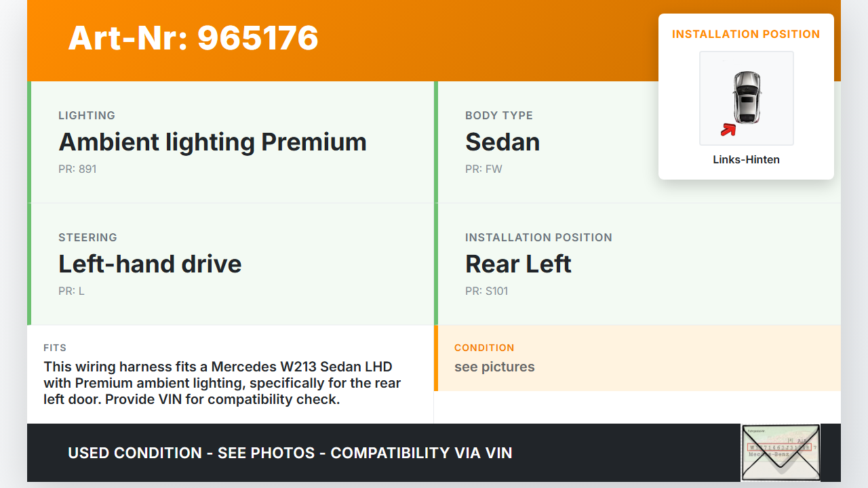Screen dimensions: 868x488
Task: Click the Art-Nr: 965176 heading
Action: (193, 38)
